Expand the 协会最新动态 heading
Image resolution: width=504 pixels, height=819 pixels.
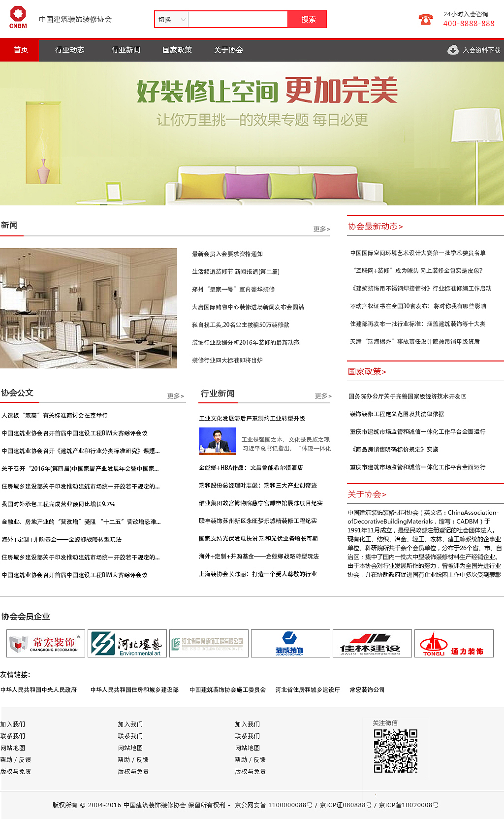[x=375, y=226]
